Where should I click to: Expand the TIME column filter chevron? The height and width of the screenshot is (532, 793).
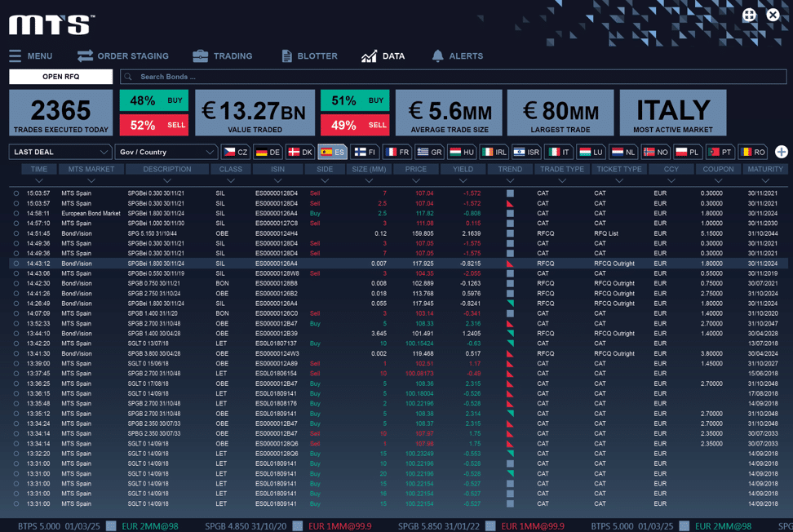pos(39,180)
